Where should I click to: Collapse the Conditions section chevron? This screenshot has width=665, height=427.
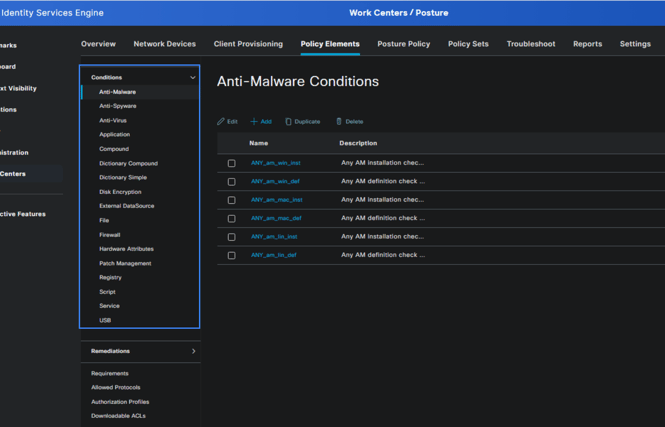(x=193, y=78)
